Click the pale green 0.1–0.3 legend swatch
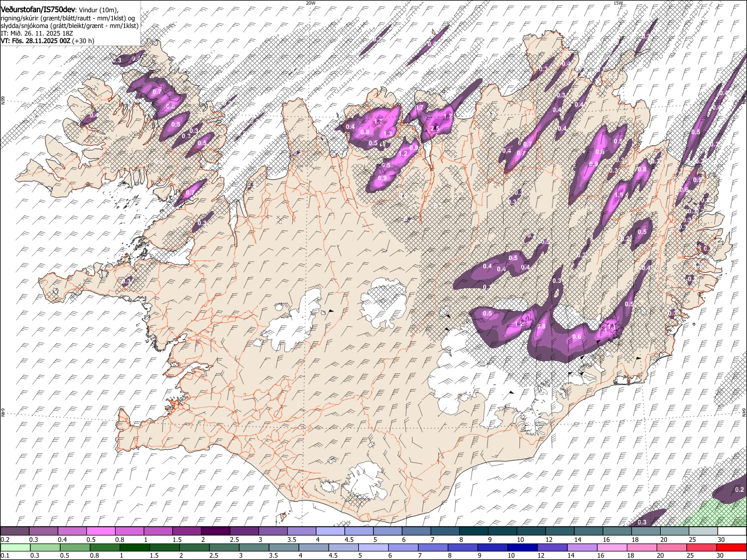This screenshot has height=560, width=747. pos(15,548)
